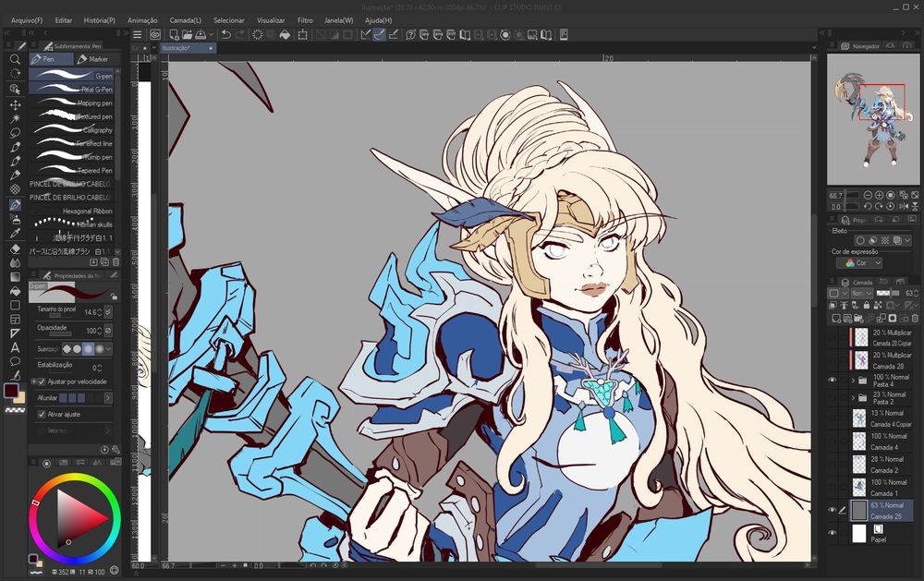Open the Arquivo(F) menu
The height and width of the screenshot is (581, 924).
(x=27, y=20)
